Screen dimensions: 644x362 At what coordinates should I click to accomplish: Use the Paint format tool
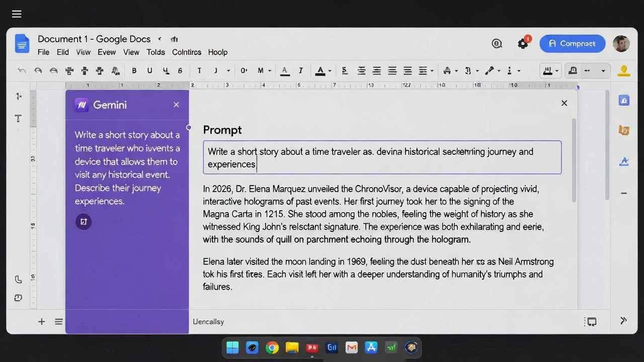click(115, 70)
